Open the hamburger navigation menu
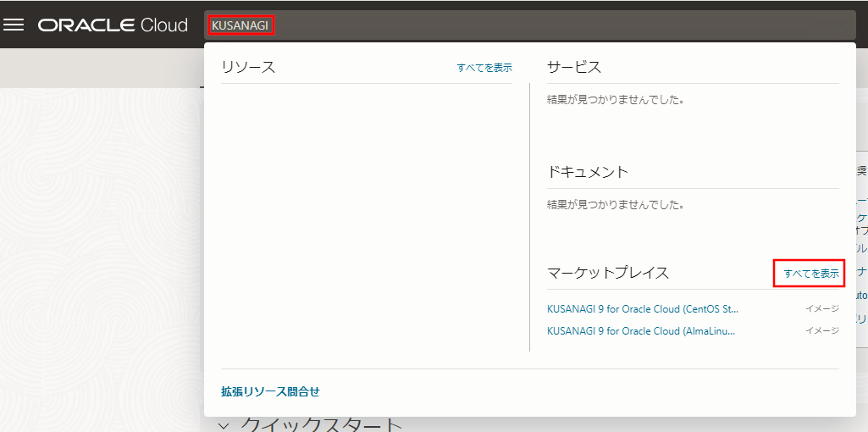Image resolution: width=868 pixels, height=432 pixels. (x=14, y=25)
